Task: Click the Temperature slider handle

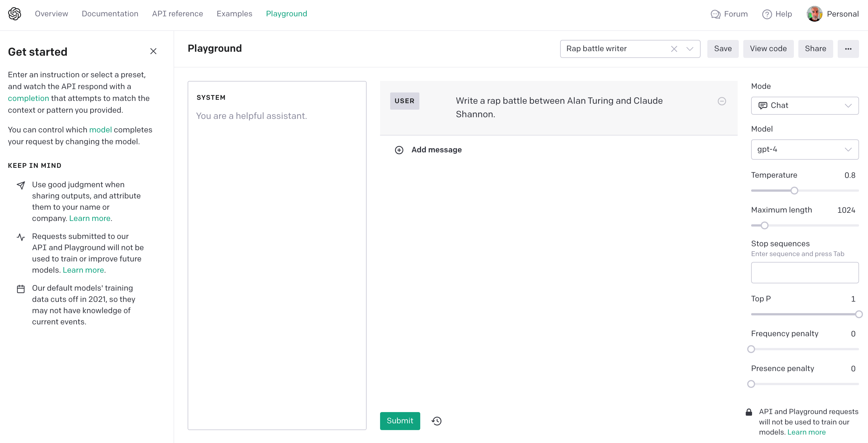Action: [x=794, y=191]
